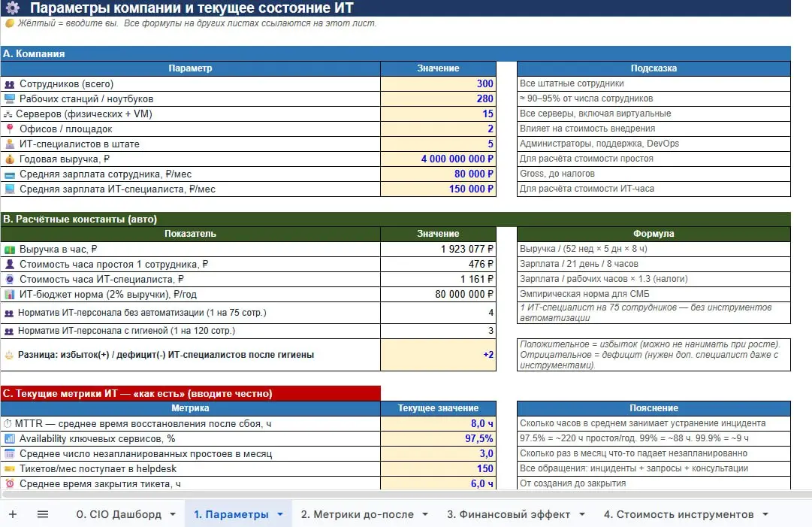Image resolution: width=812 pixels, height=527 pixels.
Task: Select the employees count cell with 300
Action: [438, 83]
